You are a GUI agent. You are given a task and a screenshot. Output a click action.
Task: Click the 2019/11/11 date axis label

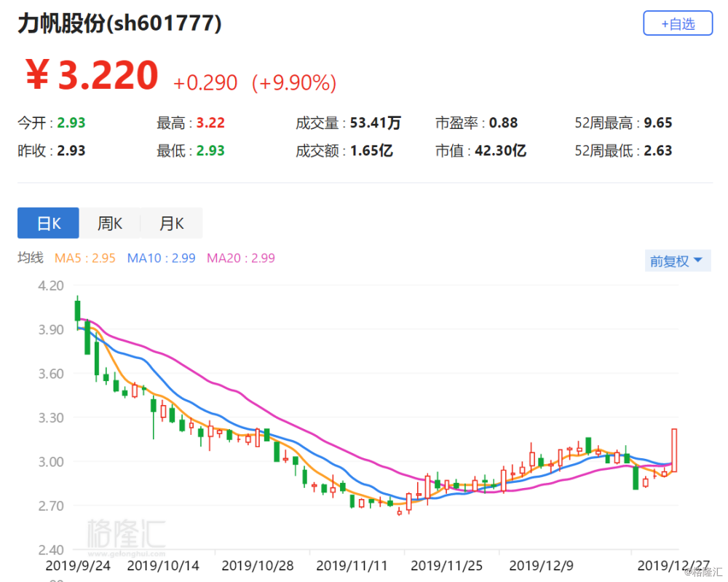[352, 565]
